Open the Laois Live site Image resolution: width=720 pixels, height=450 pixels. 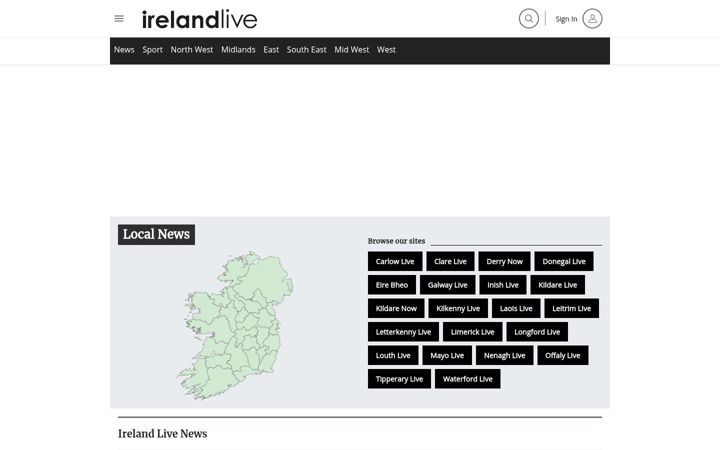click(x=516, y=308)
